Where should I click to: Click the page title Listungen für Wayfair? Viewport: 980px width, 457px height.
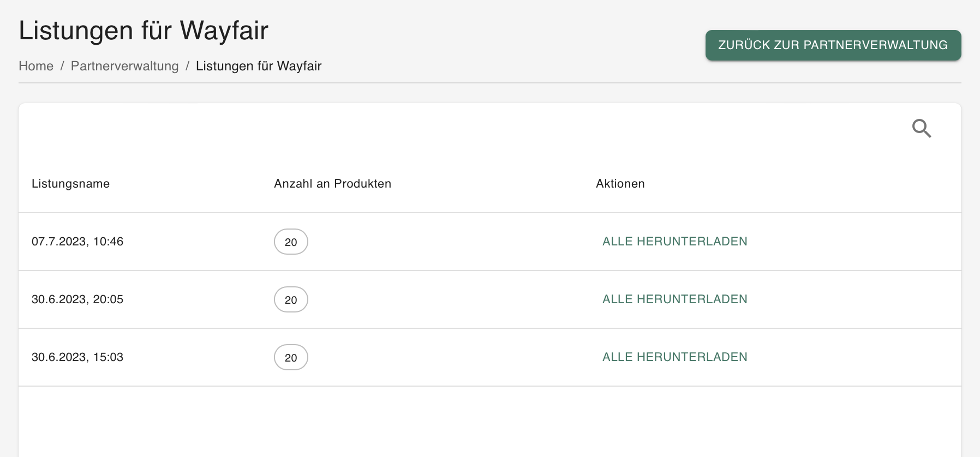[x=144, y=30]
